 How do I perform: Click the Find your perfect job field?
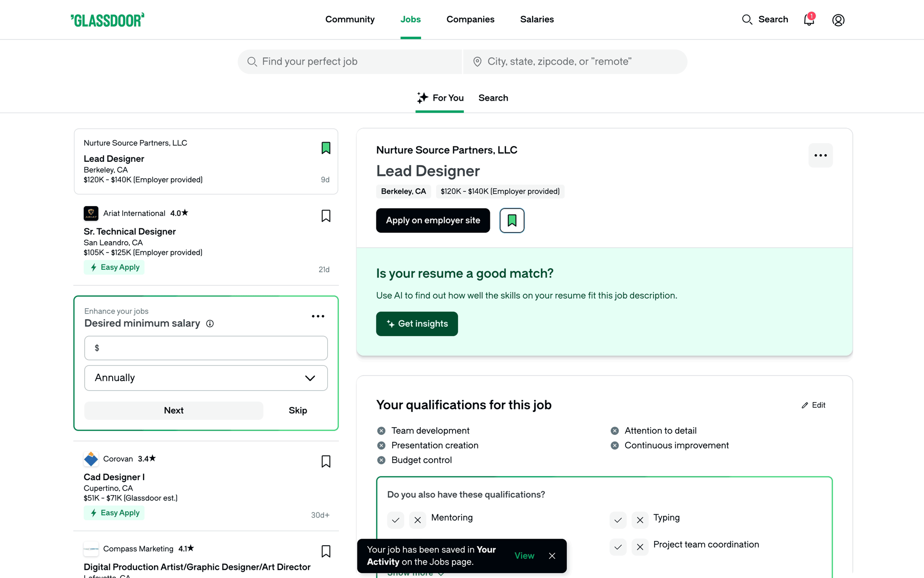350,62
